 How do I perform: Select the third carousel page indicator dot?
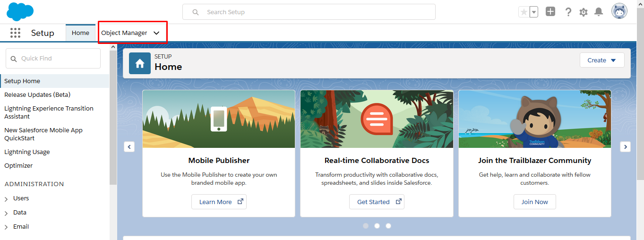(x=388, y=226)
